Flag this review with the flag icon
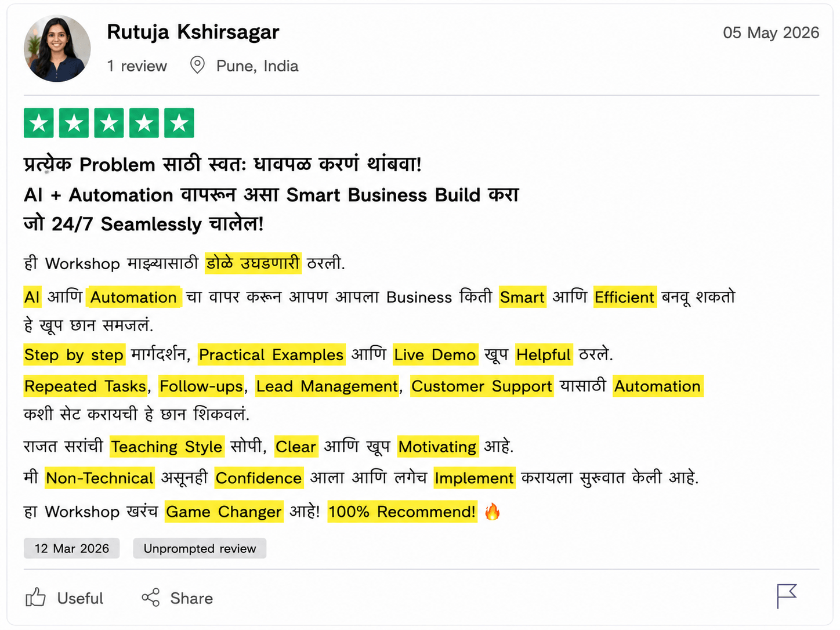The width and height of the screenshot is (840, 630). click(x=787, y=596)
